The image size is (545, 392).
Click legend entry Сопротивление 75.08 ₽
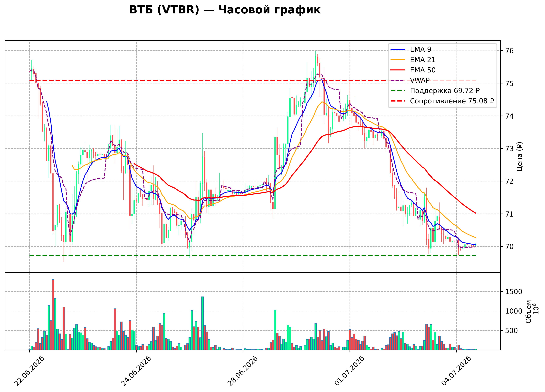coord(442,101)
